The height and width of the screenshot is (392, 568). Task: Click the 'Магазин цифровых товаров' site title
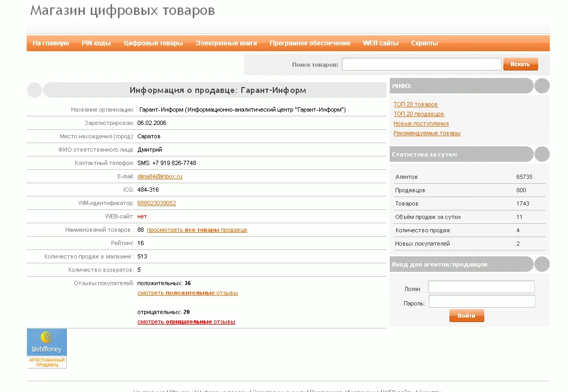pos(122,11)
